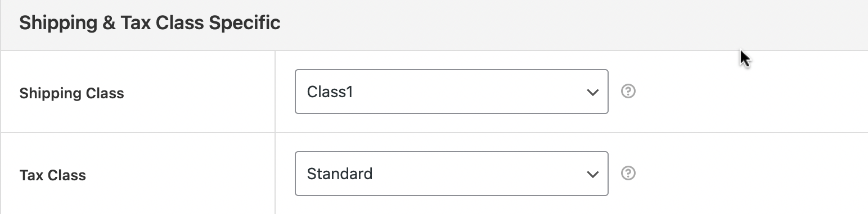Click the Class1 value in the select box
868x214 pixels.
[330, 92]
